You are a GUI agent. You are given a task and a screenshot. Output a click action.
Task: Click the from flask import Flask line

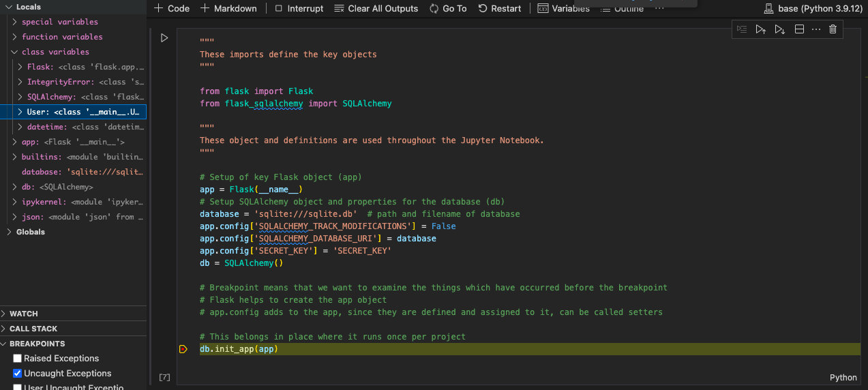tap(256, 91)
